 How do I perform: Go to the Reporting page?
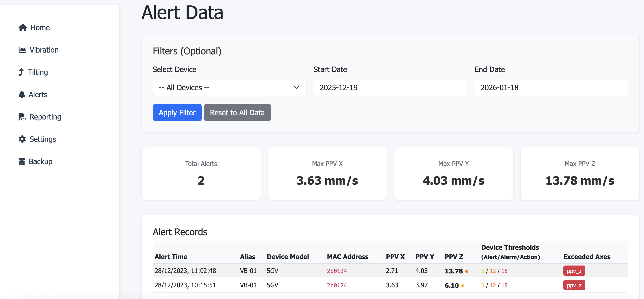point(45,117)
